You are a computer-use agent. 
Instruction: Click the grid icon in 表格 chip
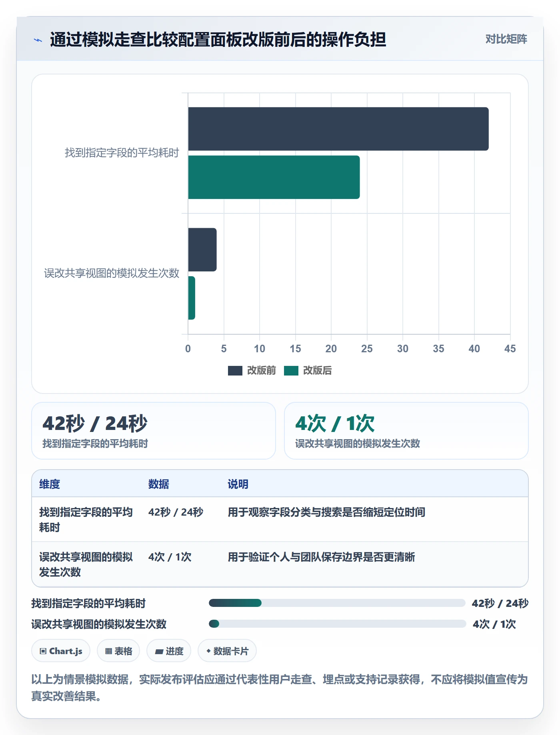tap(108, 651)
